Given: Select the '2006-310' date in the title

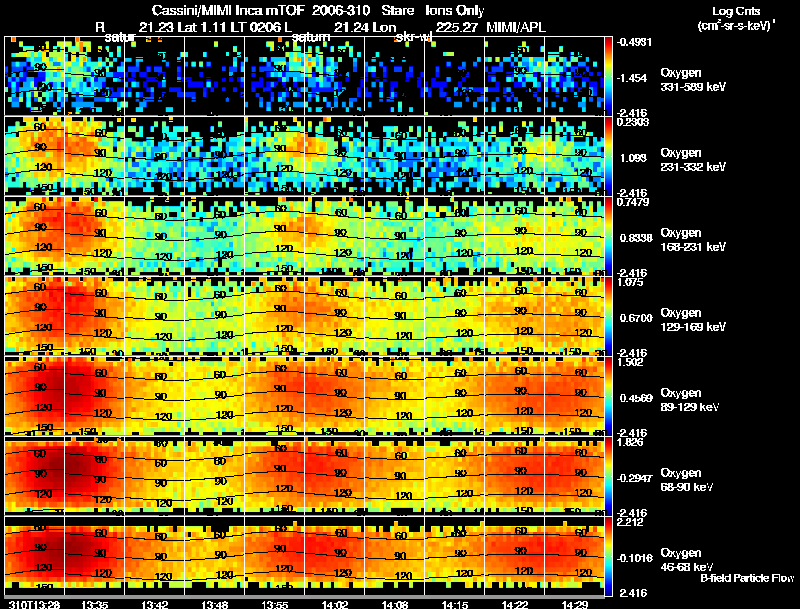Looking at the screenshot, I should pyautogui.click(x=341, y=11).
